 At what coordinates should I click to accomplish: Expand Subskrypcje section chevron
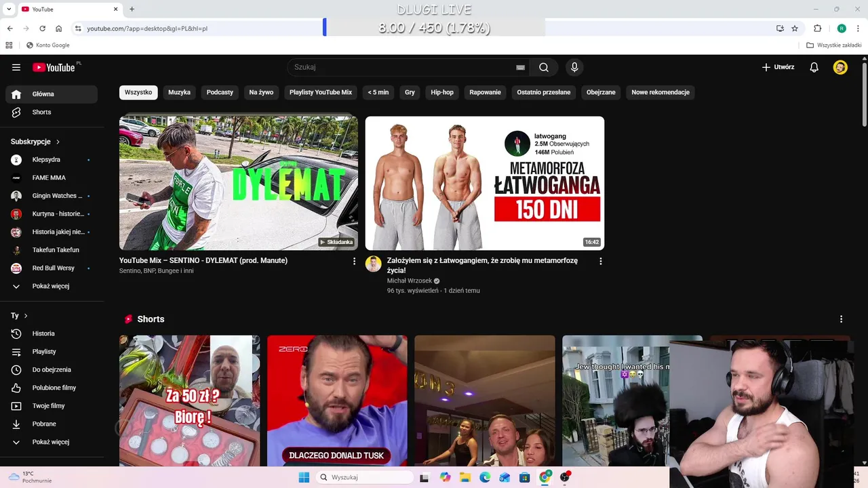coord(58,142)
